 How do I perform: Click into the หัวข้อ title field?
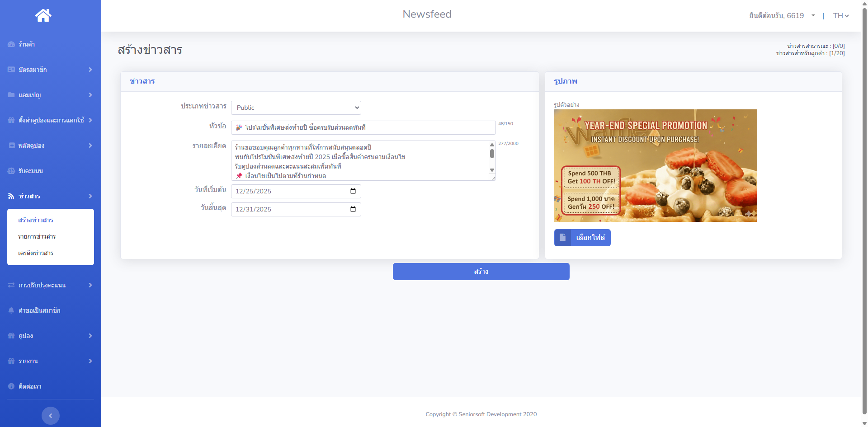click(363, 127)
